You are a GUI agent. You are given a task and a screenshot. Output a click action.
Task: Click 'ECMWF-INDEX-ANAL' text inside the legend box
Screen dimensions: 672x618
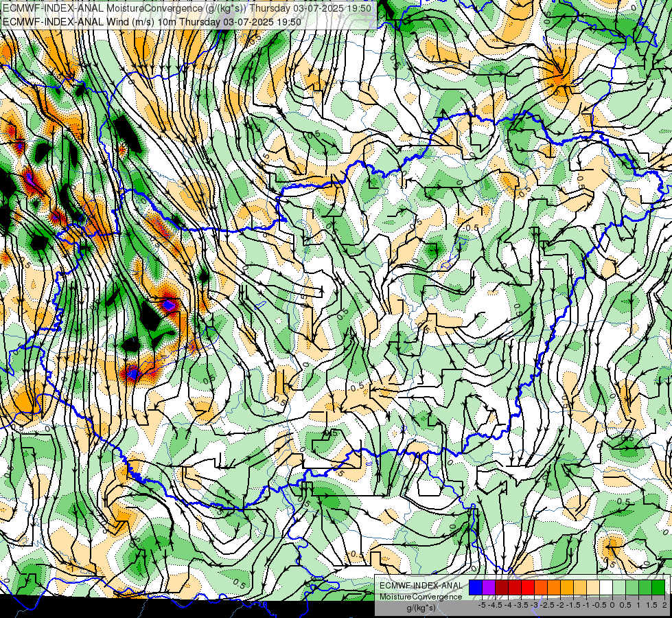(421, 586)
